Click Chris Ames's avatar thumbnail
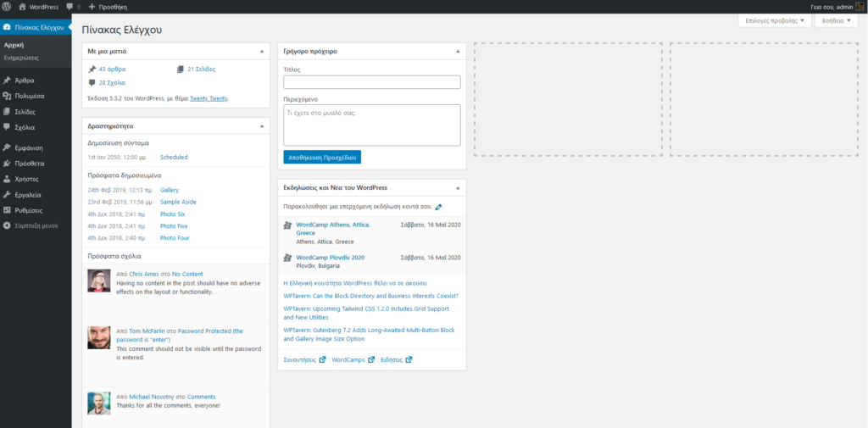Screen dimensions: 868x428 (98, 281)
